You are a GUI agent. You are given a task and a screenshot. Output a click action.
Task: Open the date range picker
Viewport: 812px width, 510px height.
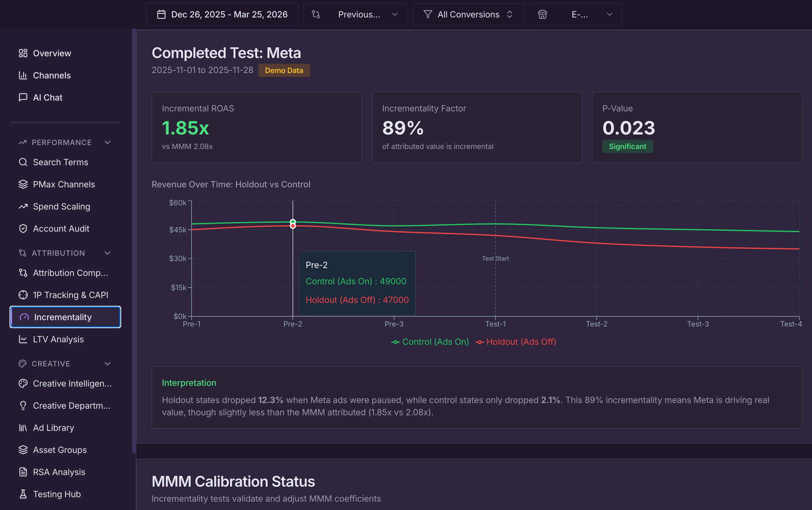pyautogui.click(x=222, y=15)
